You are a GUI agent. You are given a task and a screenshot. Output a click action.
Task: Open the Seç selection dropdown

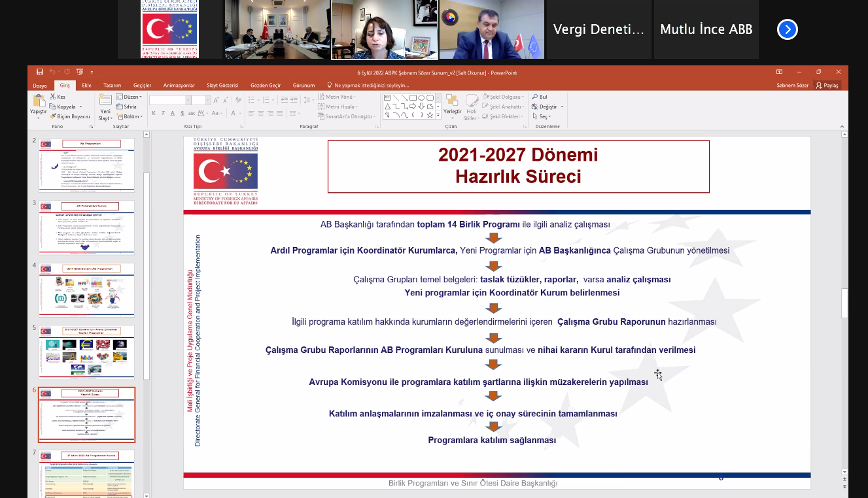click(x=542, y=116)
